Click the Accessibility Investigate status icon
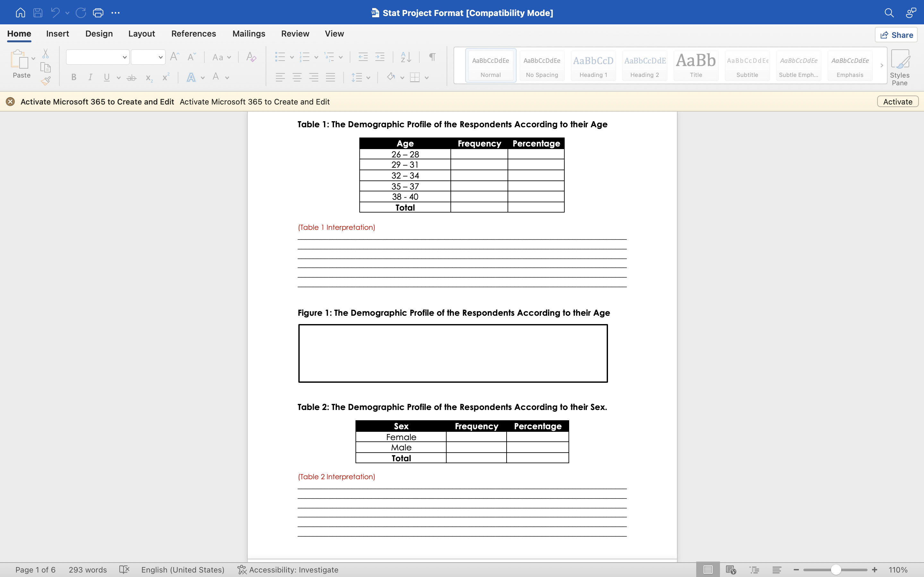 pos(242,569)
